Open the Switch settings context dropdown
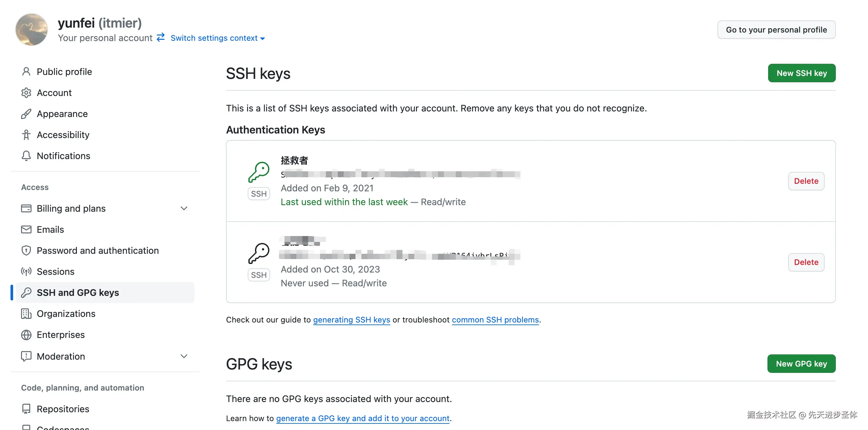Screen dimensions: 868x430 [x=217, y=38]
